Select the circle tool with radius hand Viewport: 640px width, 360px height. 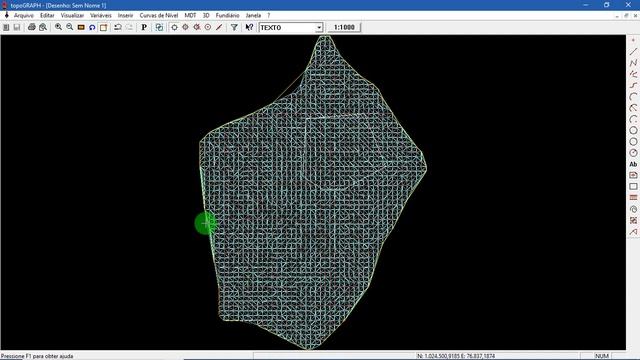tap(633, 153)
